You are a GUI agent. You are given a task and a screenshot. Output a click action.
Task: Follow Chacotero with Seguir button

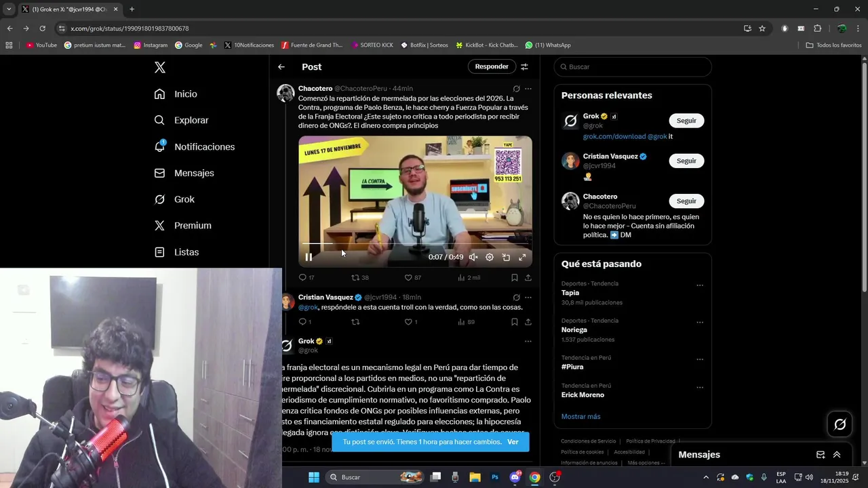[686, 201]
